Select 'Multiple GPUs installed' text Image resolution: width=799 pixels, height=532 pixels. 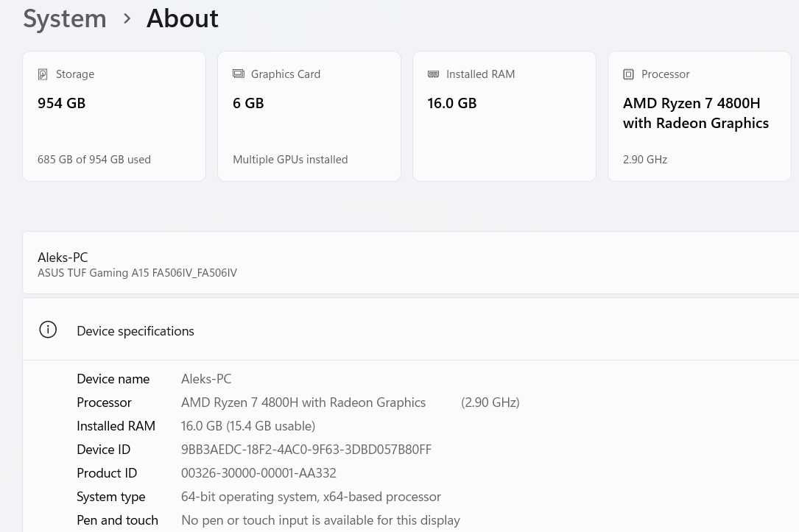290,160
